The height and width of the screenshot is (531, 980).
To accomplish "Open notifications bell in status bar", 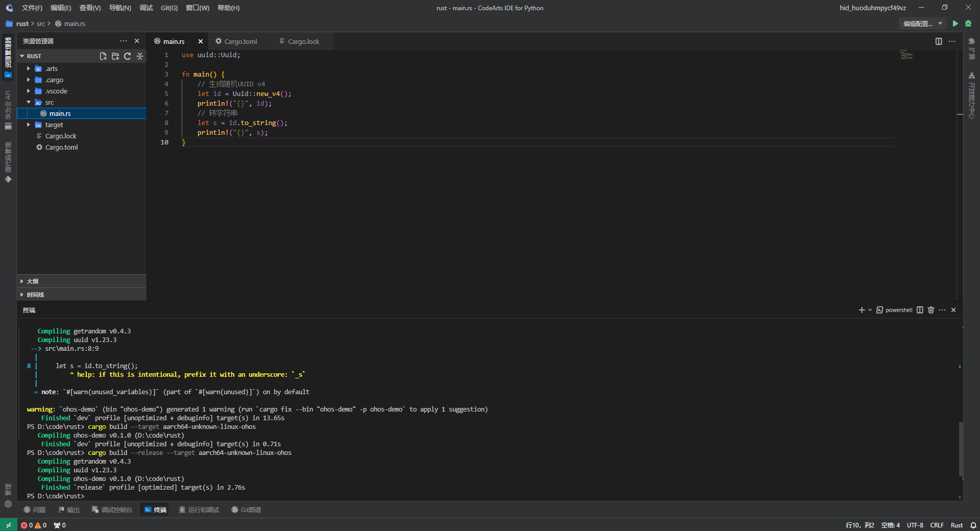I will [973, 525].
